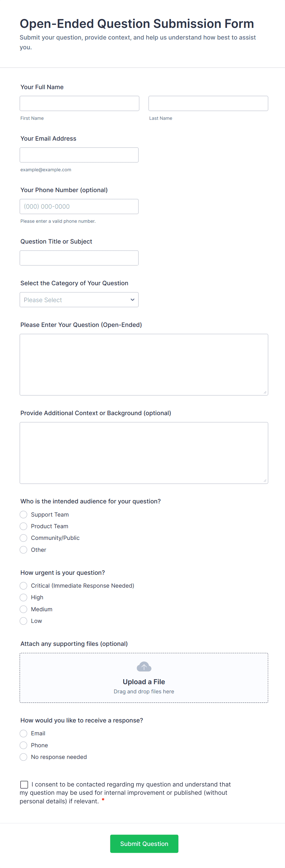Screen dimensions: 285x868
Task: Select Support Team as the intended audience
Action: pos(23,514)
